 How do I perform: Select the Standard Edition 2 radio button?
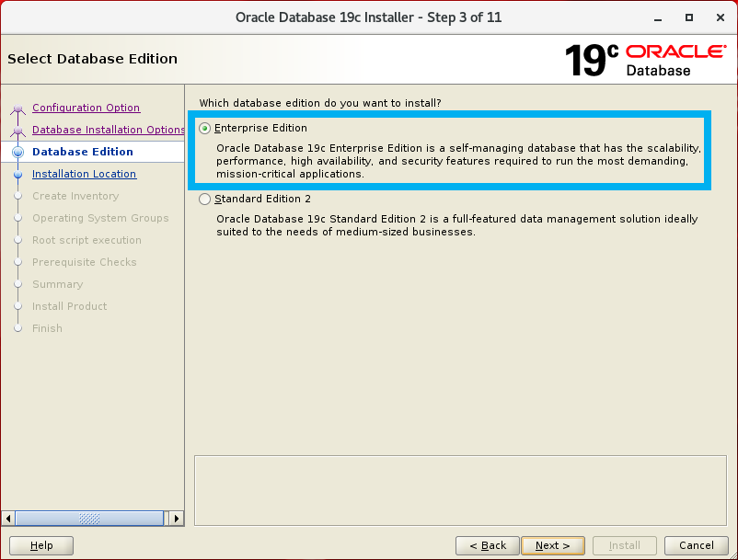click(x=204, y=200)
